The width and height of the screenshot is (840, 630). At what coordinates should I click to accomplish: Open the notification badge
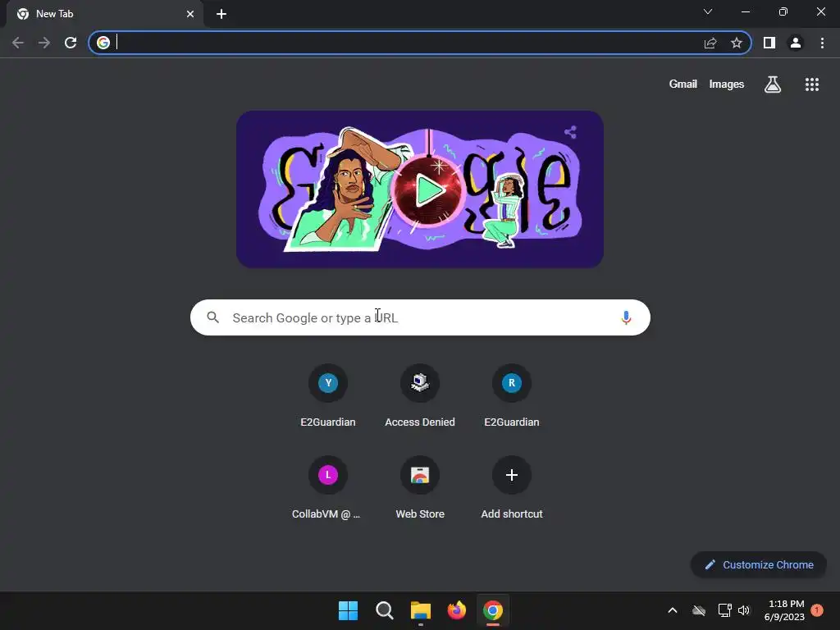pos(817,610)
